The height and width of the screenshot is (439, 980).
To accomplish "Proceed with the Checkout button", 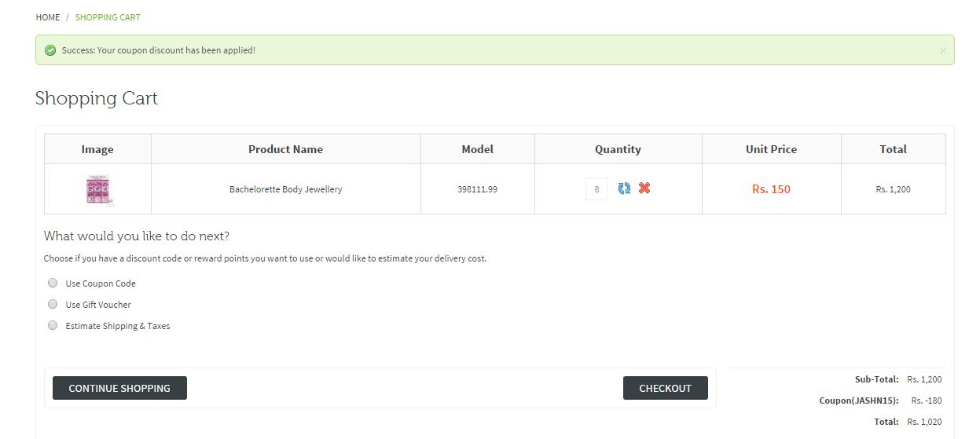I will click(665, 388).
